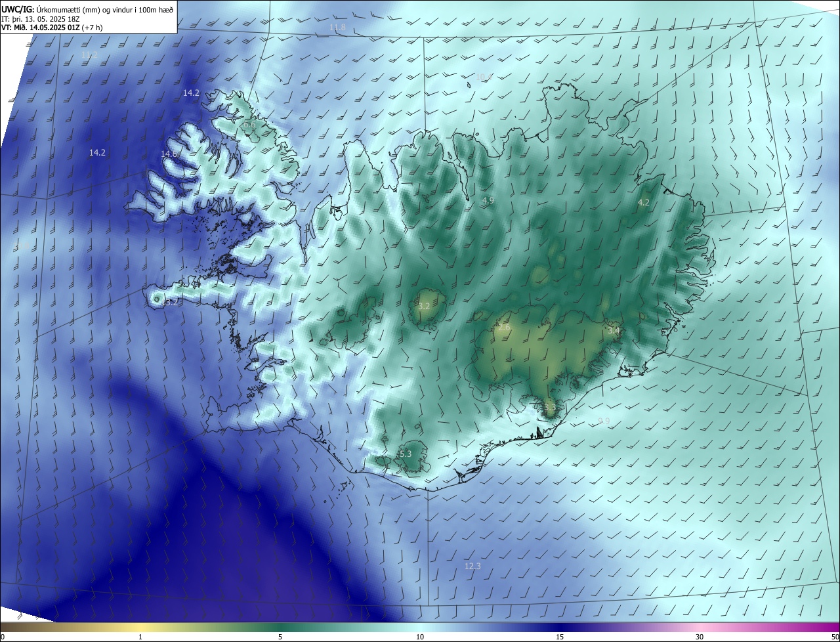
Task: Click the 6.6 value label on the map
Action: (x=249, y=125)
